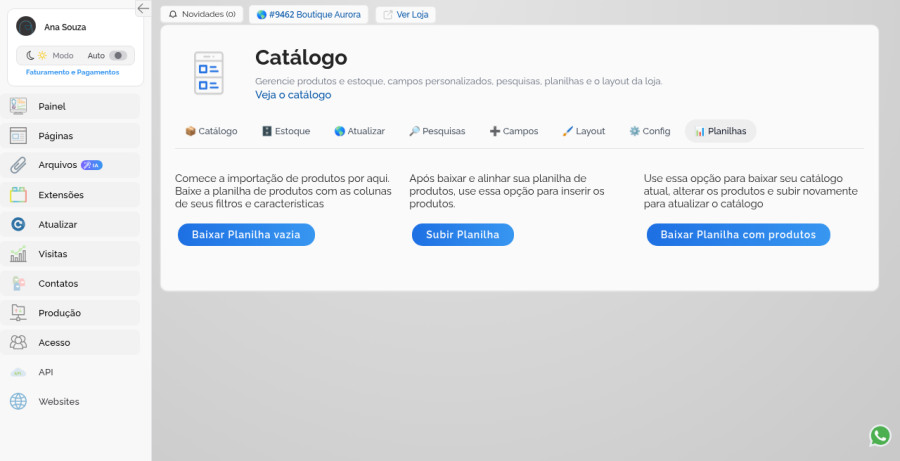Switch to the Catálogo tab
Image resolution: width=900 pixels, height=461 pixels.
point(211,131)
